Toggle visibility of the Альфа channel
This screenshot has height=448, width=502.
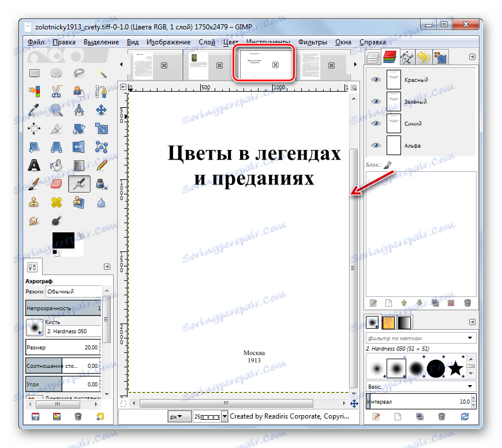coord(376,145)
